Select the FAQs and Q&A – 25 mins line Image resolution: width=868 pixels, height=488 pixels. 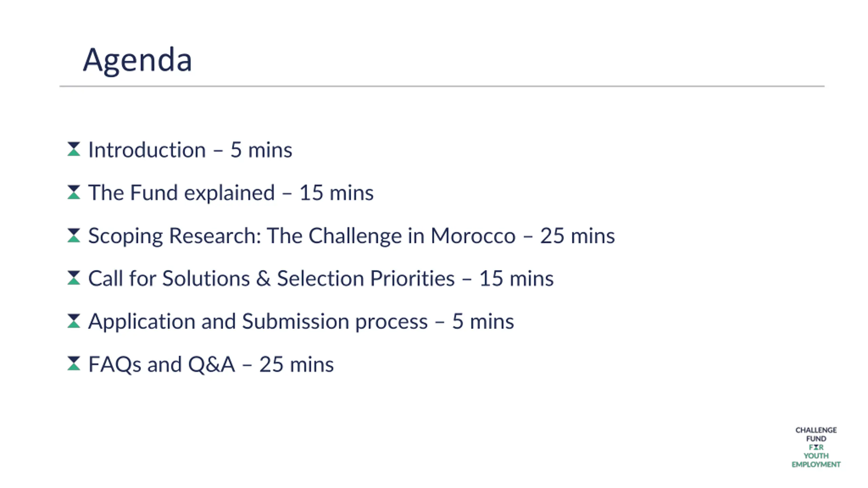tap(211, 365)
